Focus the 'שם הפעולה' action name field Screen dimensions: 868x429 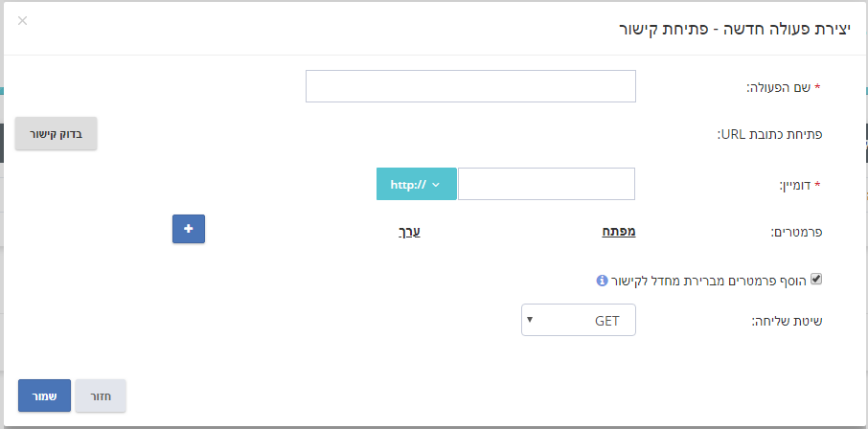(x=470, y=86)
